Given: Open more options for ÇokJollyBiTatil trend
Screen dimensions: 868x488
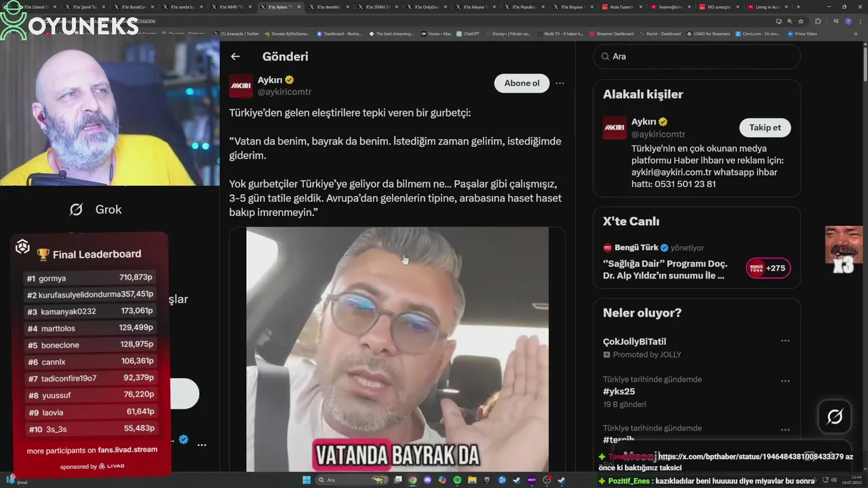Looking at the screenshot, I should (x=785, y=341).
